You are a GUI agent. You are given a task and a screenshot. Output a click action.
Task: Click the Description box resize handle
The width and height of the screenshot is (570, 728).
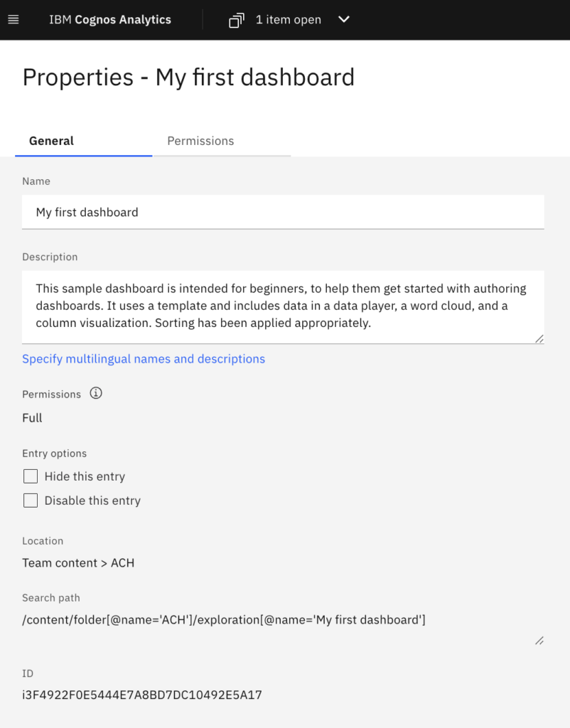pos(539,339)
